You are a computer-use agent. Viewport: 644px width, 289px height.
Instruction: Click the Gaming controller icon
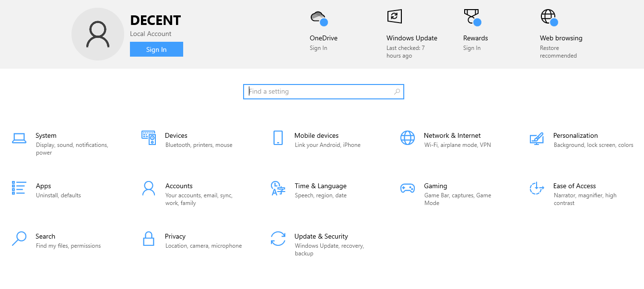(x=408, y=188)
